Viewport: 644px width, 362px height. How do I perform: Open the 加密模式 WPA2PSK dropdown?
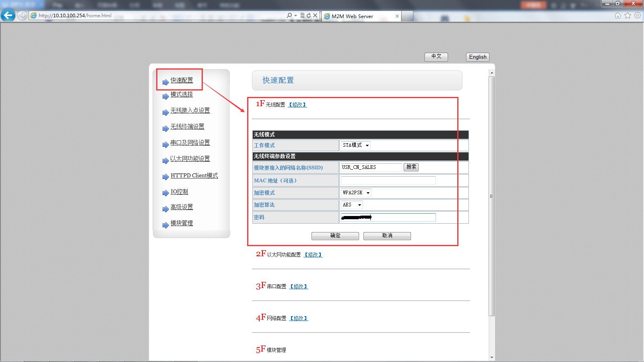point(356,193)
